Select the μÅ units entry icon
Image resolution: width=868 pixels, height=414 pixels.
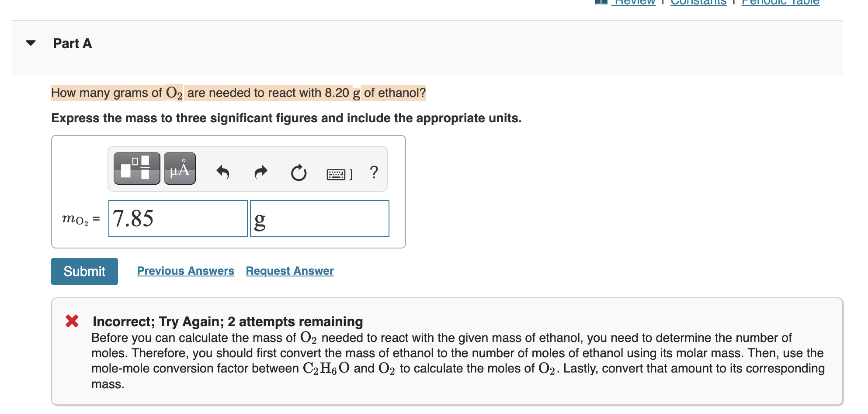click(x=179, y=168)
